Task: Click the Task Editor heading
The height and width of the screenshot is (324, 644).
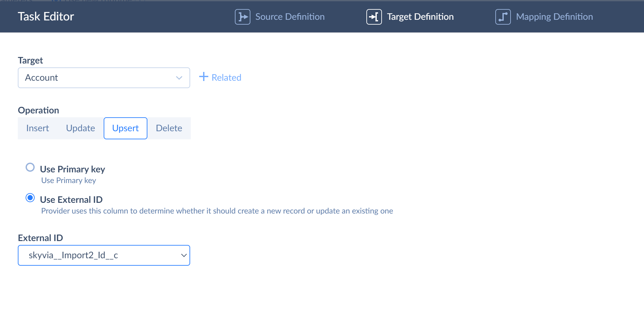Action: (46, 16)
